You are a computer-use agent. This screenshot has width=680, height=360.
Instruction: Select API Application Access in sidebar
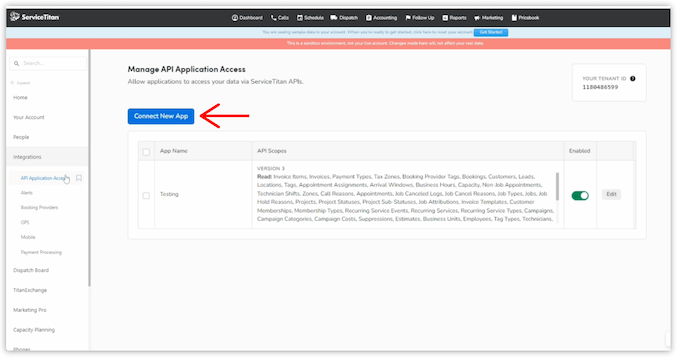coord(43,178)
